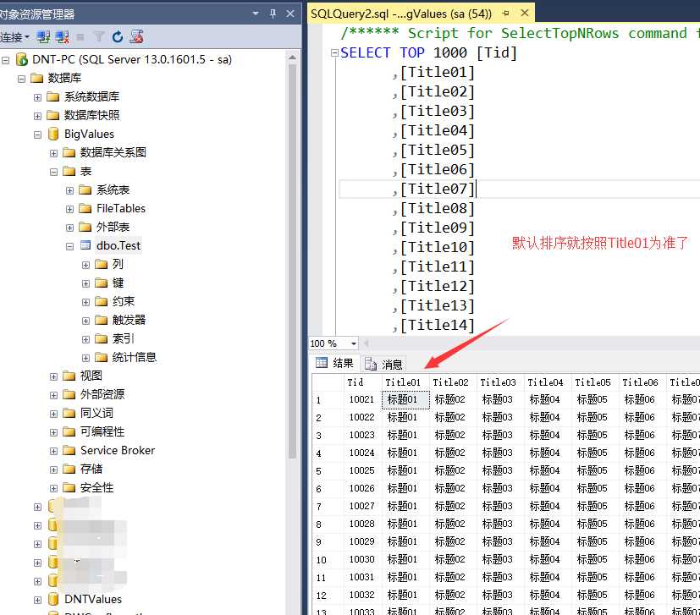Close the SQLQuery2.sql tab

coord(525,13)
